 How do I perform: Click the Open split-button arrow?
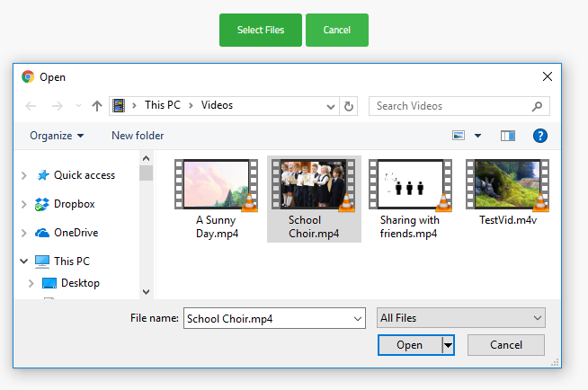tap(448, 345)
